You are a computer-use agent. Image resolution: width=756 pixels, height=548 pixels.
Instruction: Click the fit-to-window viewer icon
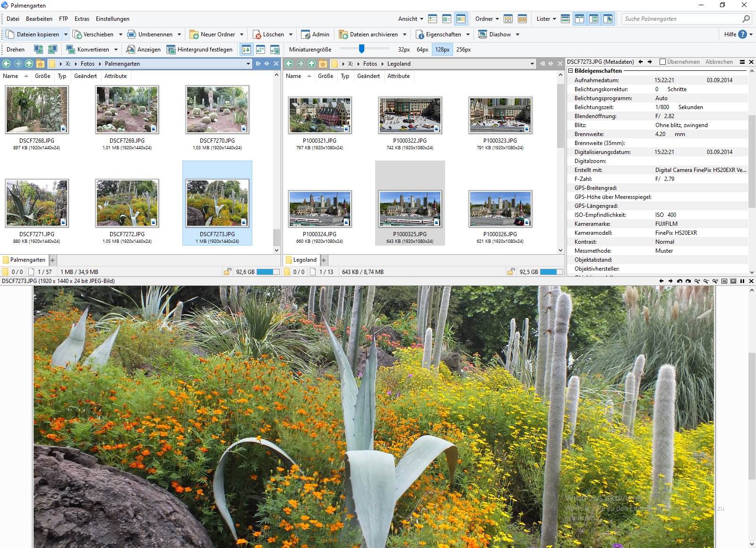click(724, 281)
